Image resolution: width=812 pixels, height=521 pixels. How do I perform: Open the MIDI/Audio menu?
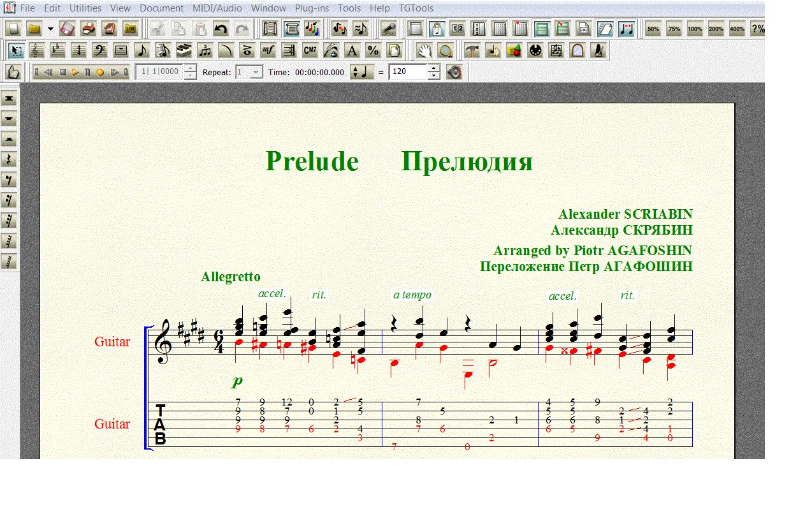217,8
